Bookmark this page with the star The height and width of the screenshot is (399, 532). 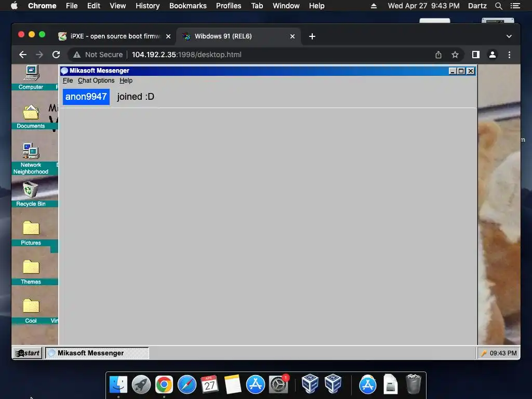coord(455,55)
